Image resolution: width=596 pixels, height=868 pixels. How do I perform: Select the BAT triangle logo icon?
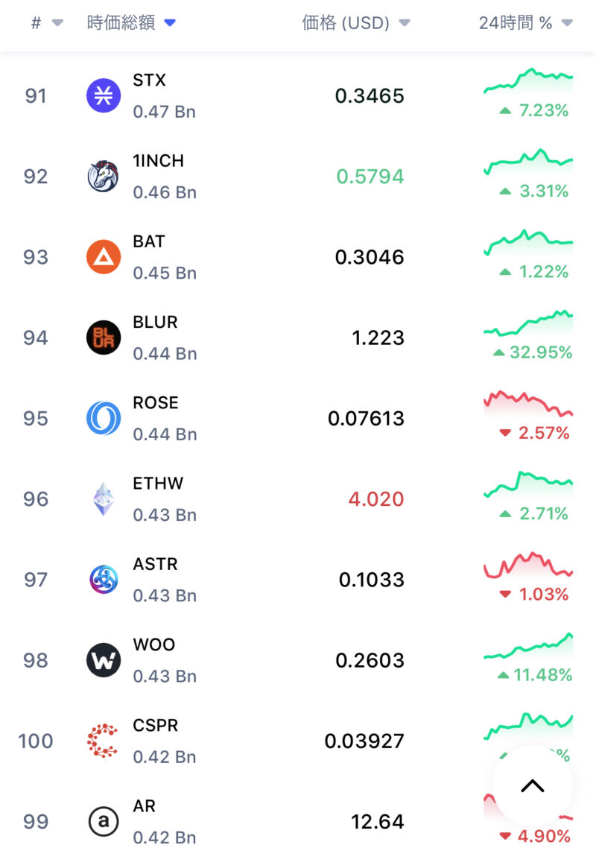[104, 257]
